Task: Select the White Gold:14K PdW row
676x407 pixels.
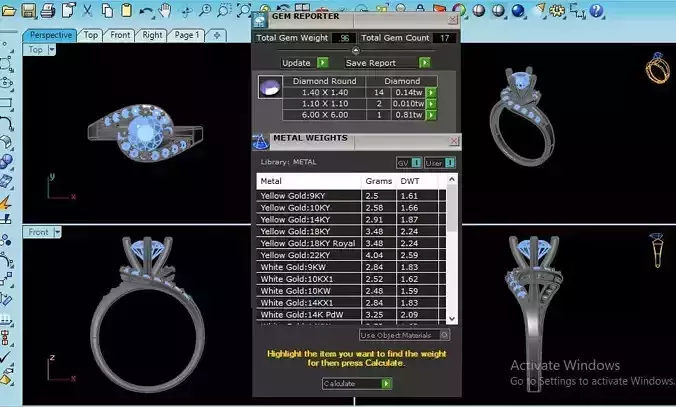Action: click(351, 315)
